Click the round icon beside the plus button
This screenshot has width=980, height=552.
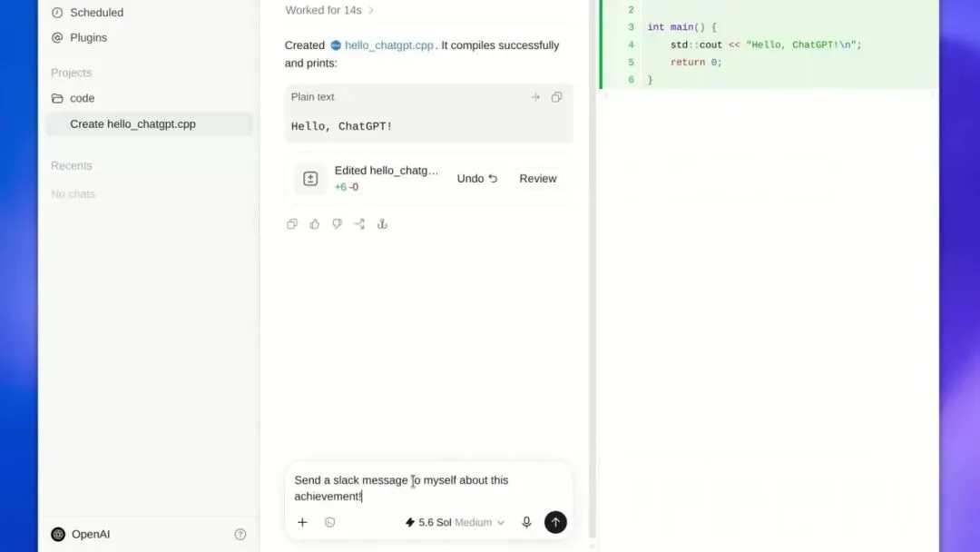pyautogui.click(x=330, y=522)
